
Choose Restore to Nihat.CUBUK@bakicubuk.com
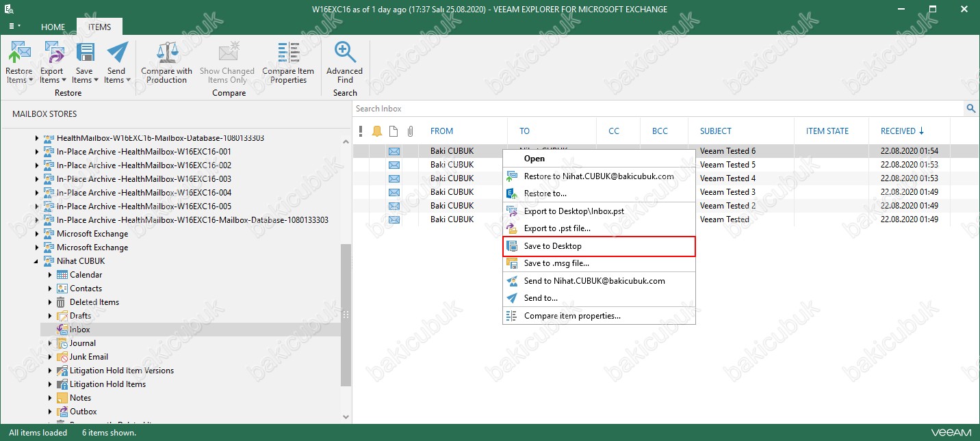click(599, 176)
